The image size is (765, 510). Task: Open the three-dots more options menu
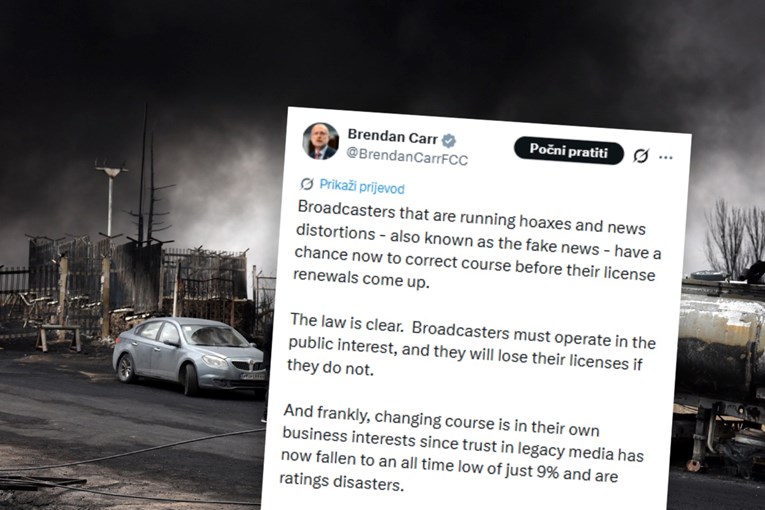point(665,157)
